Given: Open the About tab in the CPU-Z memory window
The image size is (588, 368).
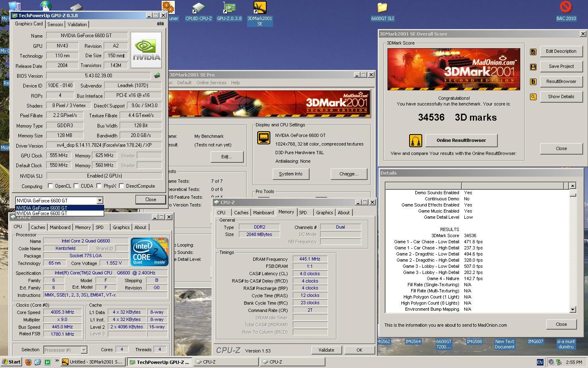Looking at the screenshot, I should 344,213.
